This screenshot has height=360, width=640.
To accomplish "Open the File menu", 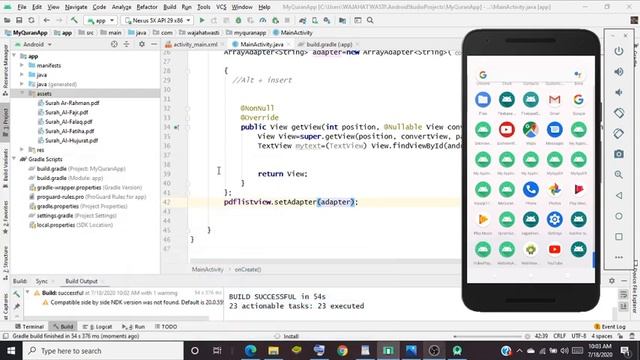I will 22,7.
